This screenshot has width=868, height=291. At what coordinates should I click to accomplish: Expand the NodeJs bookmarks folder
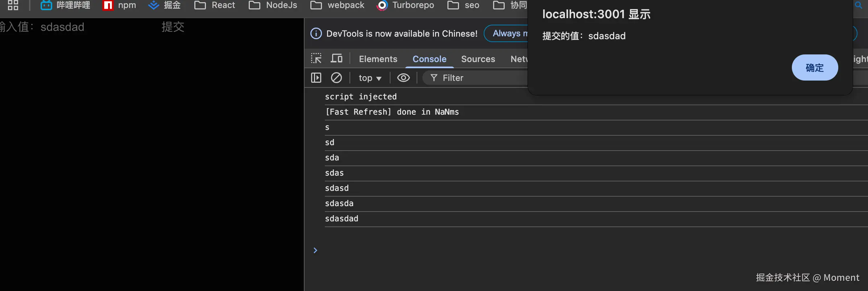click(x=273, y=5)
